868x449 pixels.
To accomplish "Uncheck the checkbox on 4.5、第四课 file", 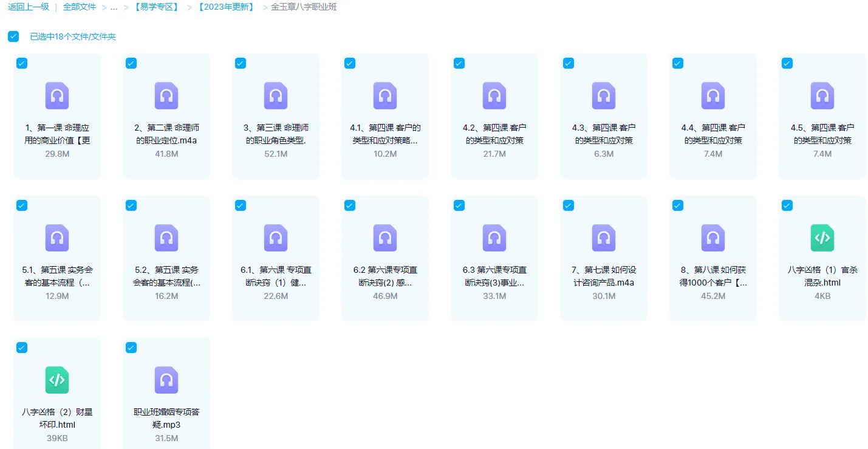I will tap(787, 63).
